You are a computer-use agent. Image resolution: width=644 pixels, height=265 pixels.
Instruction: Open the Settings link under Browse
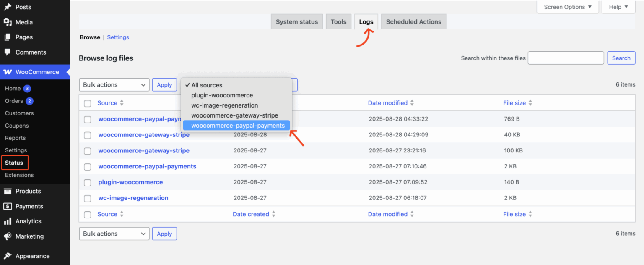(x=118, y=37)
